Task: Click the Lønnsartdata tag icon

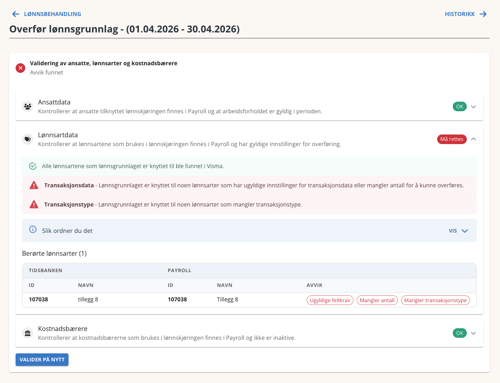Action: 28,139
